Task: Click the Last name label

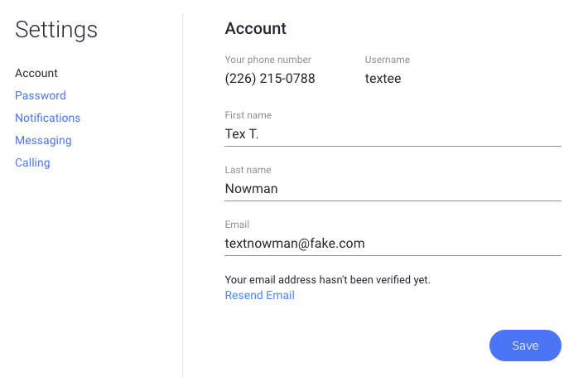Action: click(248, 170)
